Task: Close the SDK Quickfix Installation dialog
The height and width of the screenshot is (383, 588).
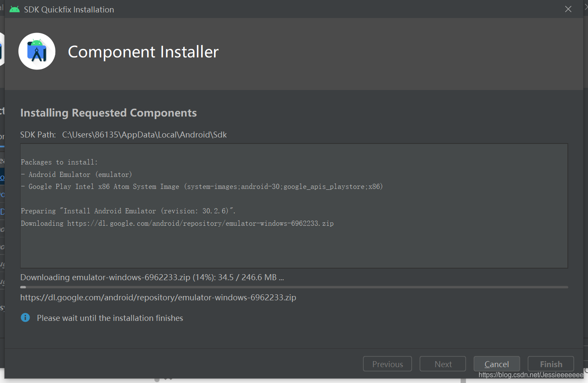Action: click(x=568, y=9)
